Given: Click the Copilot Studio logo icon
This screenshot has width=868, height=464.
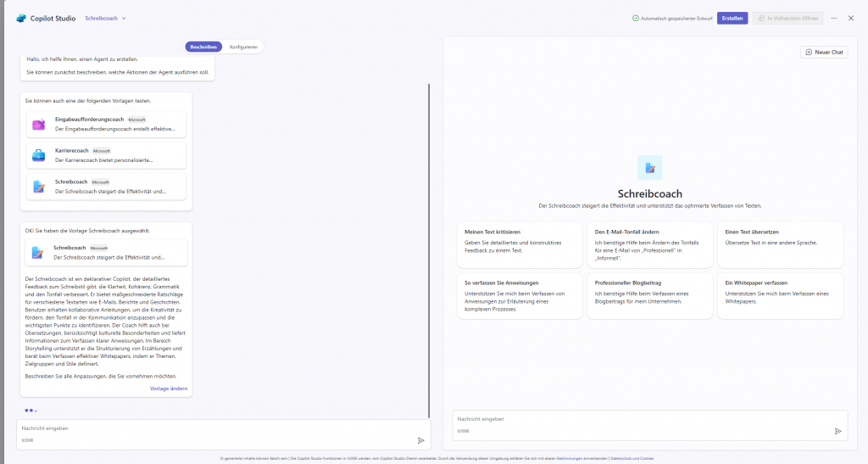Looking at the screenshot, I should point(21,19).
